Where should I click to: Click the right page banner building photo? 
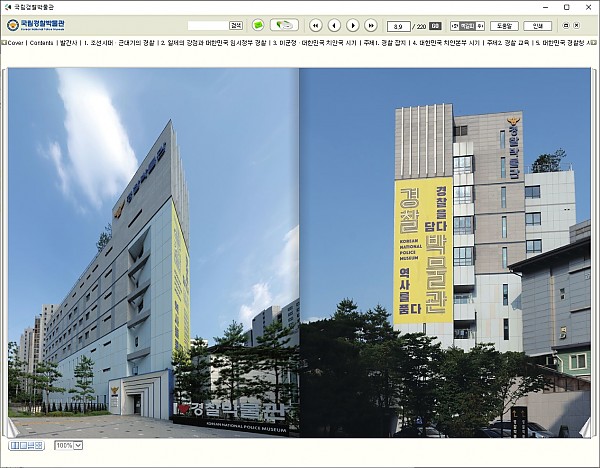(x=445, y=253)
